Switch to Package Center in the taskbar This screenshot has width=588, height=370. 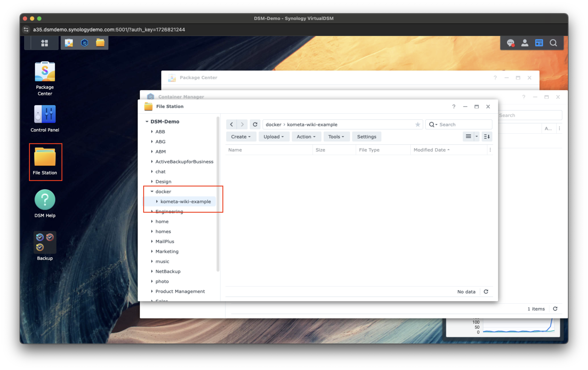point(69,43)
